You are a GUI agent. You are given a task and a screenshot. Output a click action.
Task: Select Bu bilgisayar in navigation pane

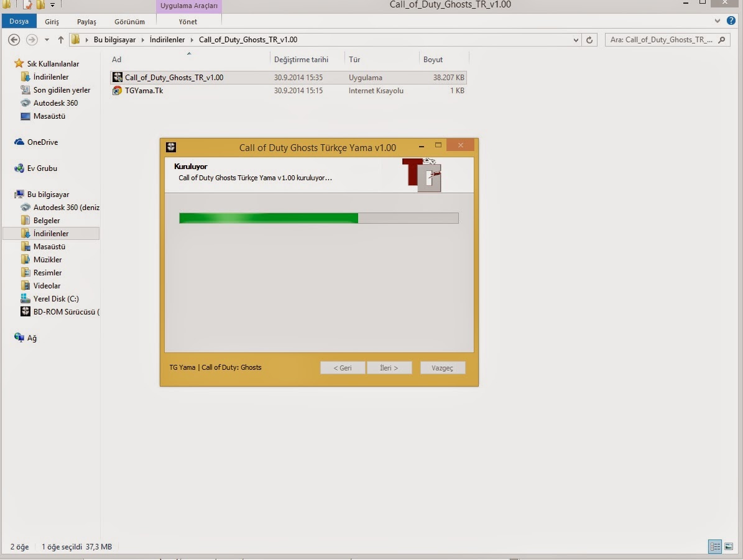click(48, 195)
